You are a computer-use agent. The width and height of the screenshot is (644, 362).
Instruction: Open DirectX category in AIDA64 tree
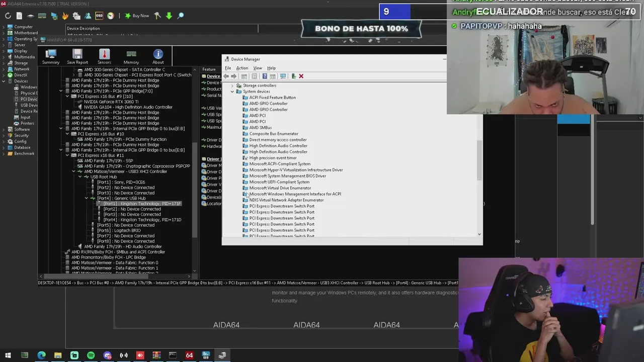(x=21, y=75)
